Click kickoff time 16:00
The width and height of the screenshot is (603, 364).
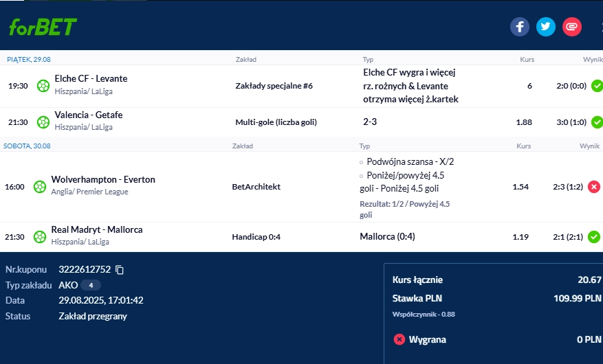pos(14,187)
